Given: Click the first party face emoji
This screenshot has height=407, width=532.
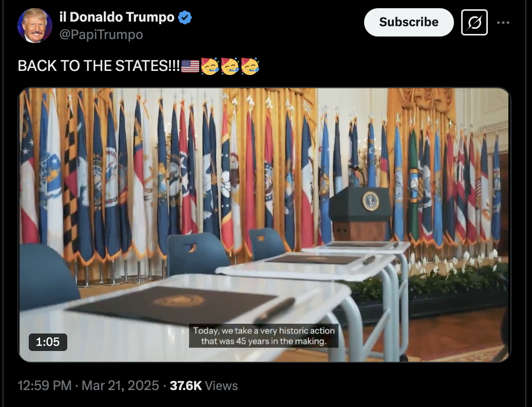Looking at the screenshot, I should [210, 66].
